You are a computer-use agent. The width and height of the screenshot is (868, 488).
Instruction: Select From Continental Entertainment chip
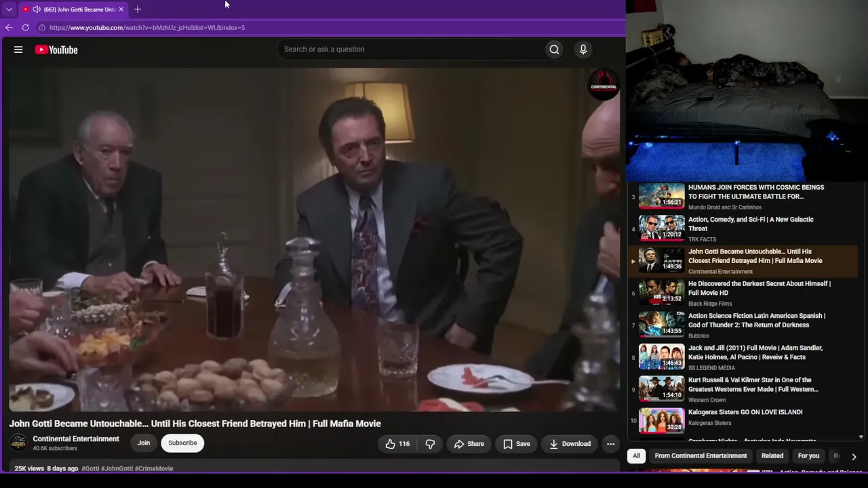tap(701, 456)
